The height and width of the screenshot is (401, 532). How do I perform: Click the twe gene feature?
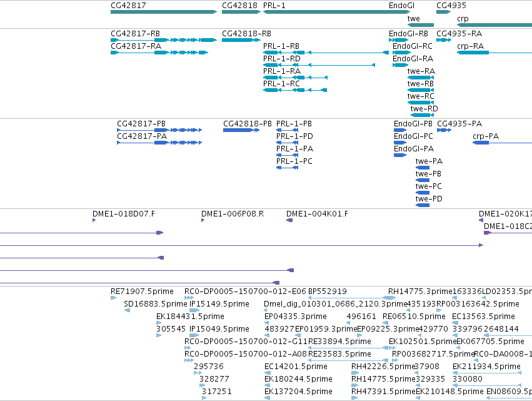(x=421, y=25)
